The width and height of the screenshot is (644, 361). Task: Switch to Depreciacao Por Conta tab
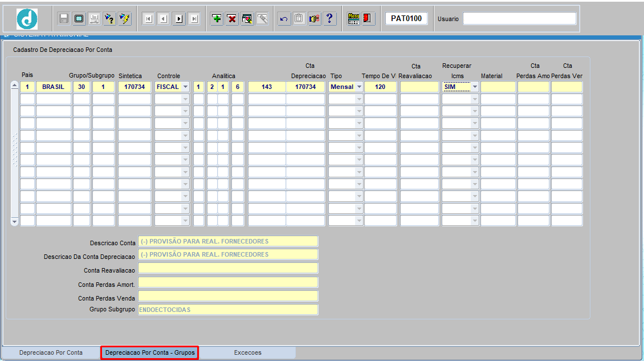pos(51,353)
